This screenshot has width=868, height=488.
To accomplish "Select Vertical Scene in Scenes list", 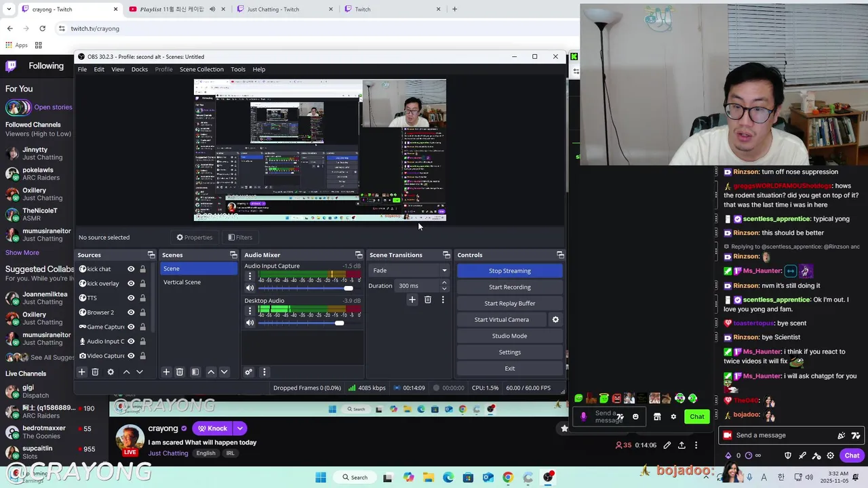I will (199, 282).
